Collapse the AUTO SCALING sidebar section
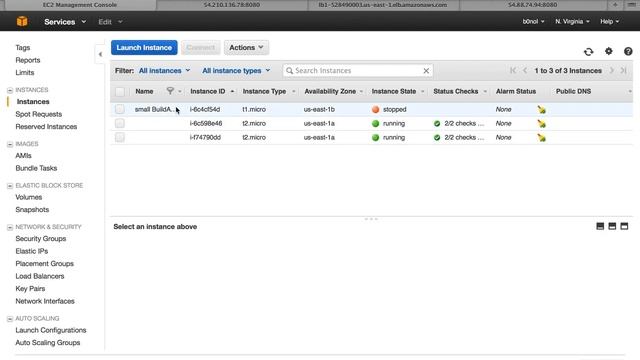The width and height of the screenshot is (640, 360). click(x=10, y=319)
